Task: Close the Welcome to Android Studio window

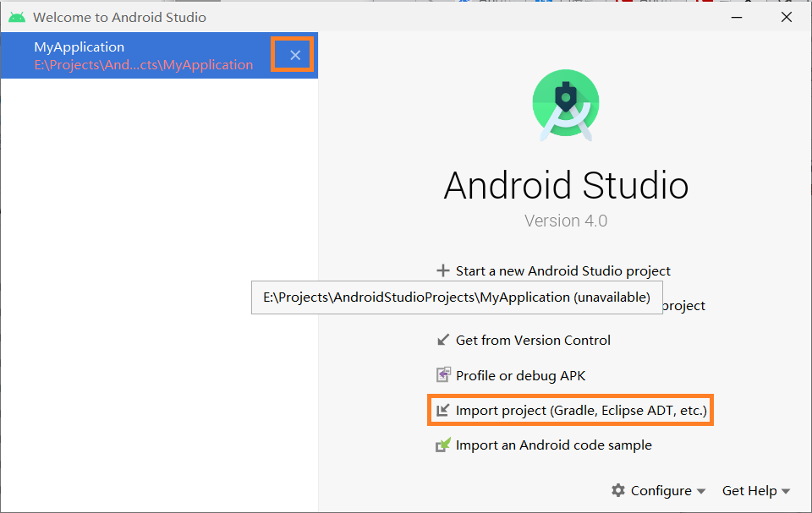Action: (786, 17)
